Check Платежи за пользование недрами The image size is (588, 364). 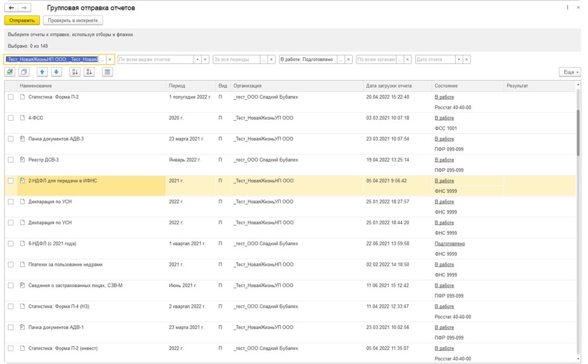11,264
